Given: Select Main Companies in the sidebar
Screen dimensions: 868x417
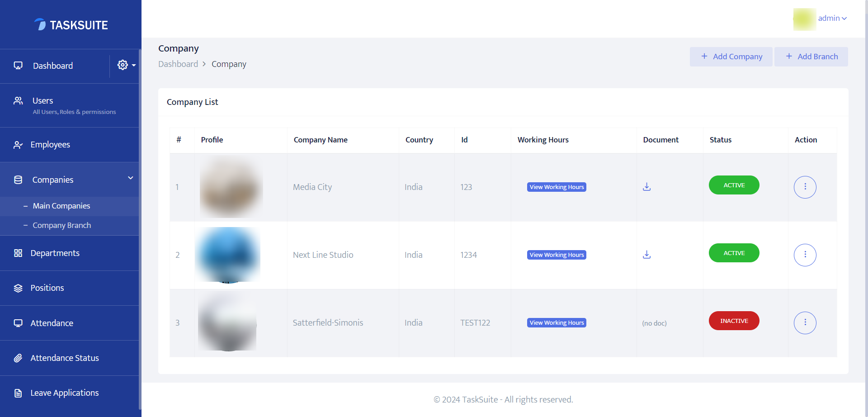Looking at the screenshot, I should pos(61,206).
